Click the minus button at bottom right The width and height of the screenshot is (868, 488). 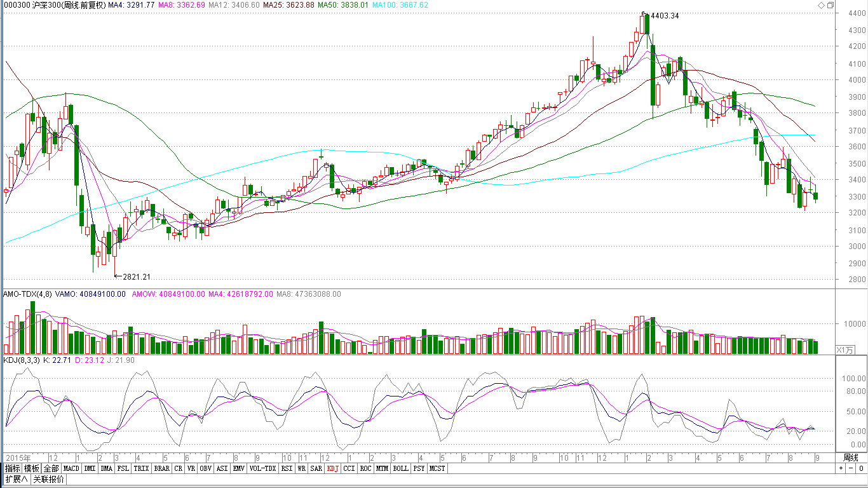[x=850, y=468]
